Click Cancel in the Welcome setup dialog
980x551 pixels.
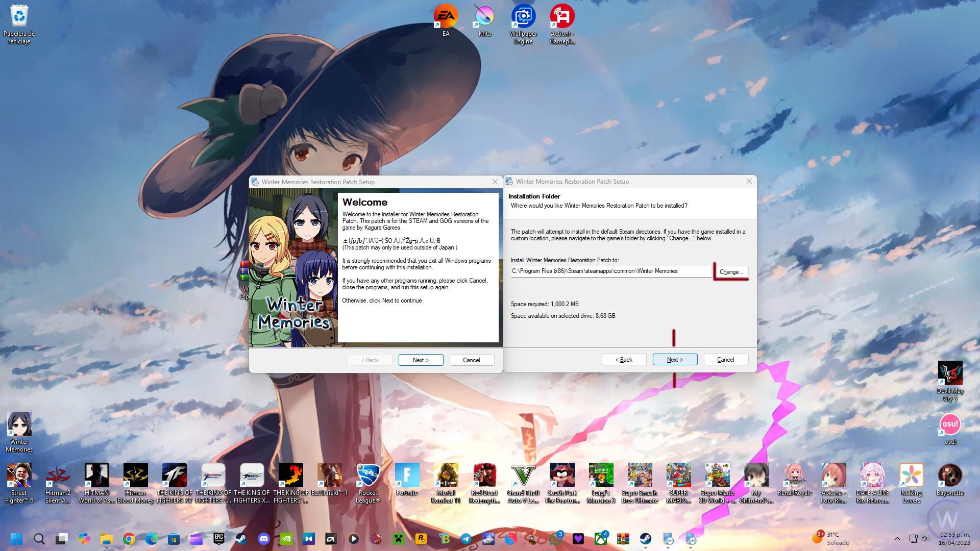471,360
